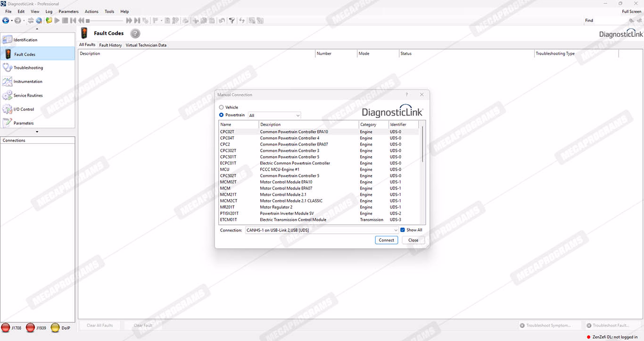Expand sidebar list with bottom down arrow
The image size is (644, 341).
37,132
